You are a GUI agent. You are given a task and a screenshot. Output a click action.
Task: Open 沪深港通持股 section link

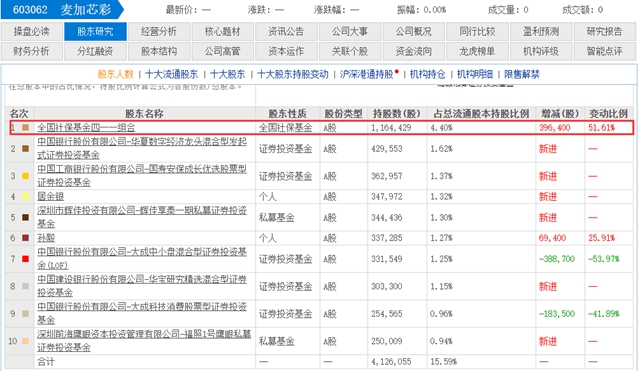(x=367, y=74)
